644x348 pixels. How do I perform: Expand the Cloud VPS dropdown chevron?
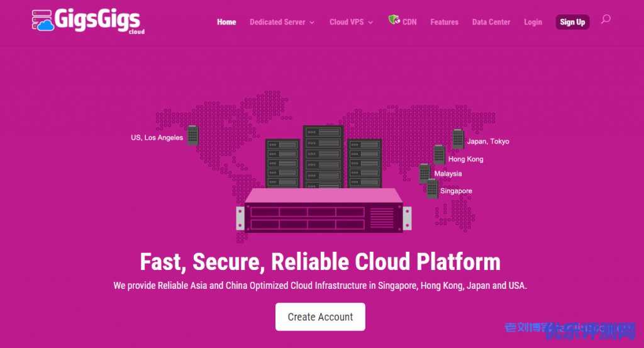[x=370, y=23]
